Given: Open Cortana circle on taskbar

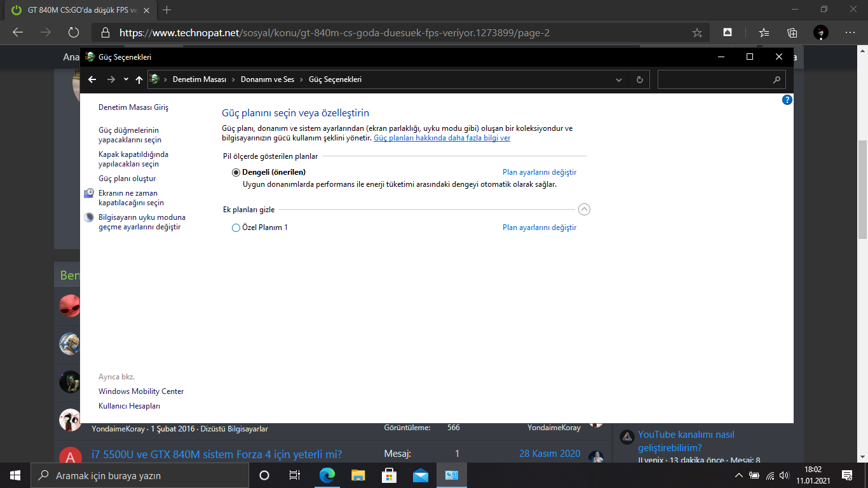Looking at the screenshot, I should (x=264, y=475).
